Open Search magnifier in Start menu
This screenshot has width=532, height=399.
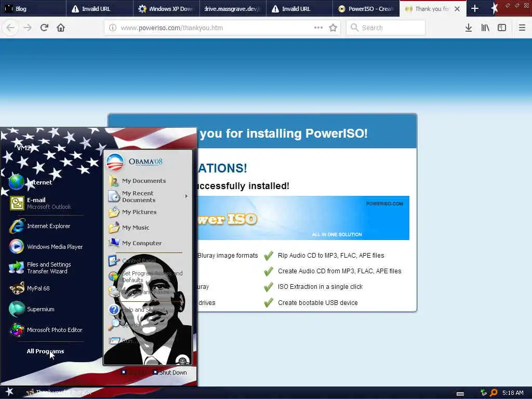[x=114, y=325]
